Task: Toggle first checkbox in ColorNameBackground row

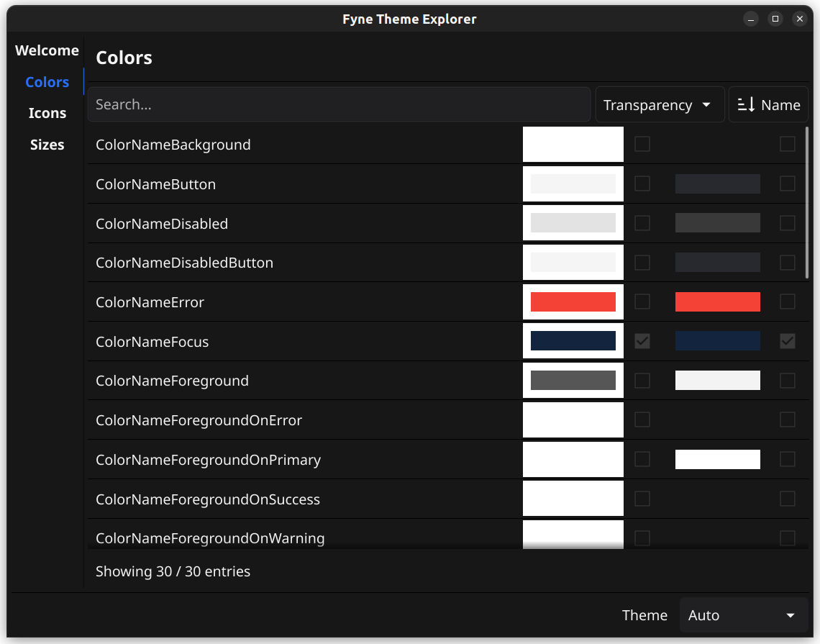Action: click(642, 144)
